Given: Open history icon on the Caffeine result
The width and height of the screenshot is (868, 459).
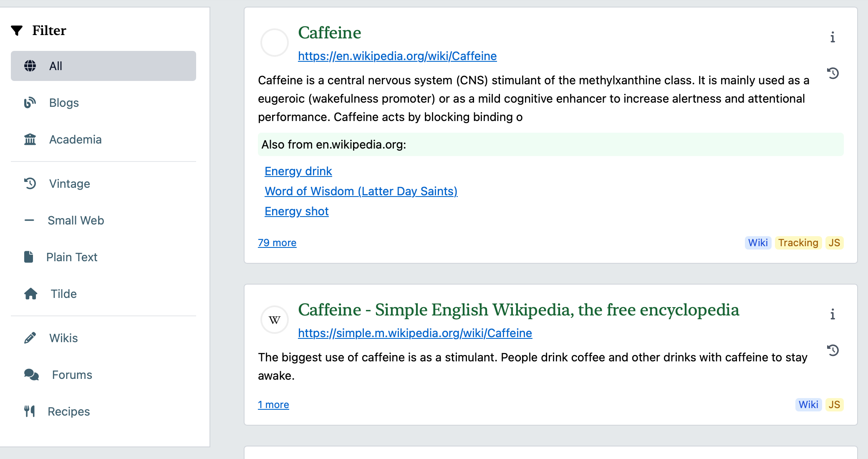Looking at the screenshot, I should [833, 73].
